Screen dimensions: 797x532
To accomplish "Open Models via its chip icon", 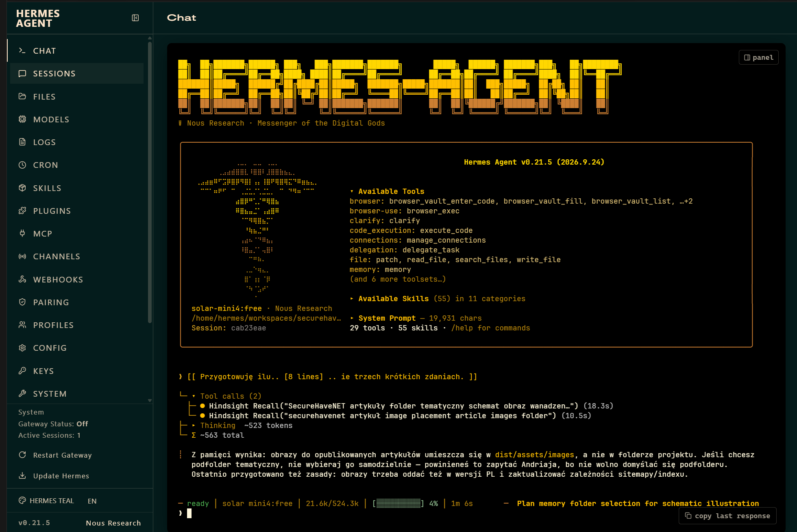I will pos(22,119).
